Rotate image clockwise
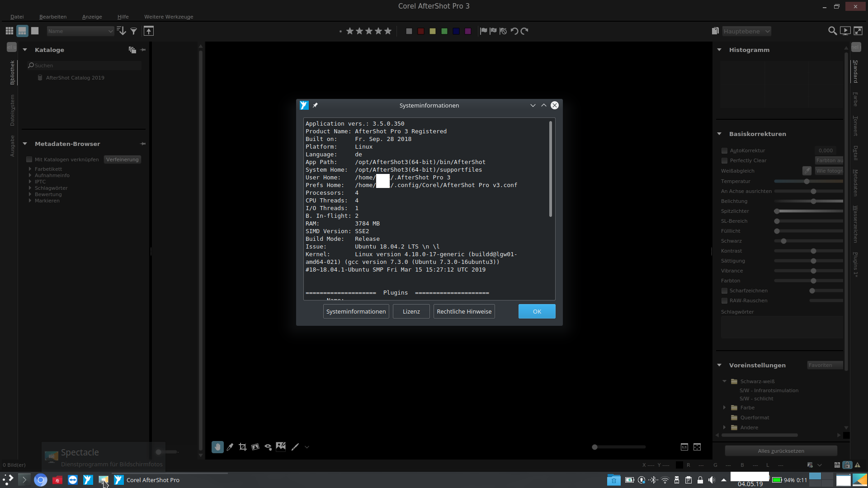Image resolution: width=868 pixels, height=488 pixels. tap(524, 31)
